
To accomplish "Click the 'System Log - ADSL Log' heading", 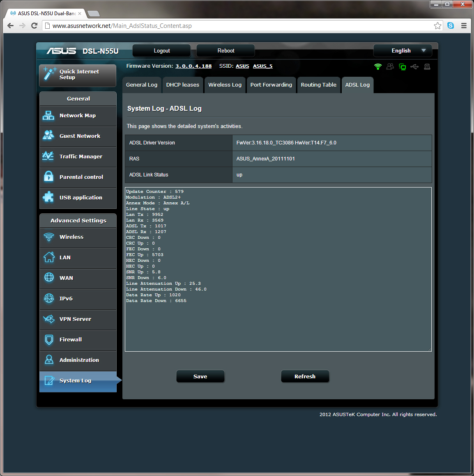I will [x=164, y=109].
